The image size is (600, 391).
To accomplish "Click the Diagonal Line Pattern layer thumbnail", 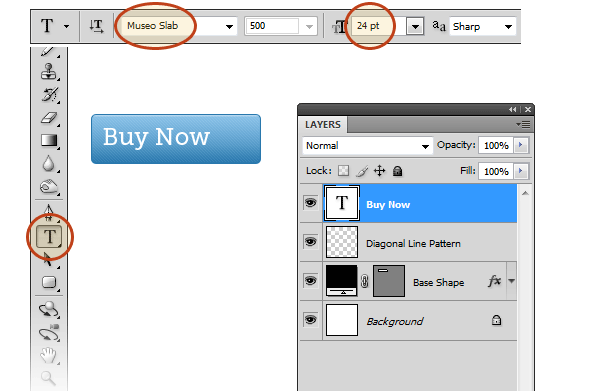I will (x=342, y=242).
